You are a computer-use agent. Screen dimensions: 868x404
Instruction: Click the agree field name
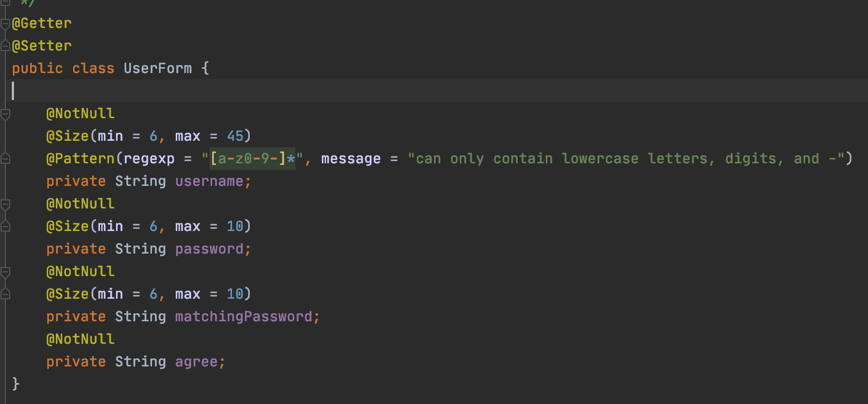pos(196,362)
